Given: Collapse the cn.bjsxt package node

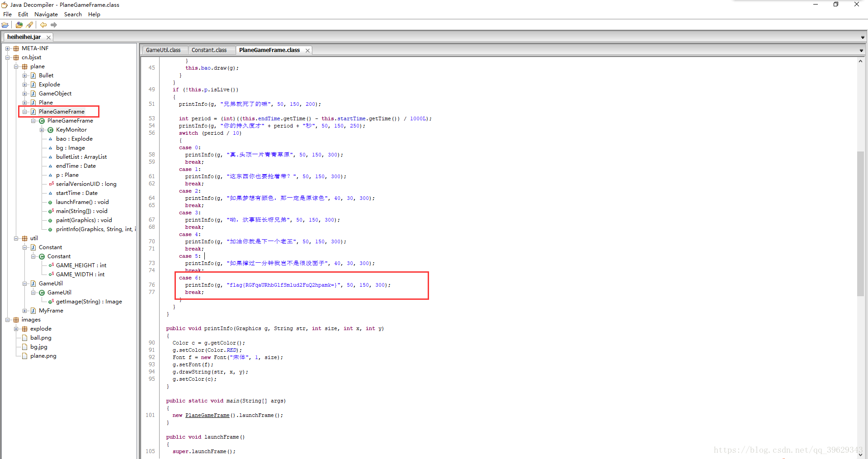Looking at the screenshot, I should coord(8,57).
